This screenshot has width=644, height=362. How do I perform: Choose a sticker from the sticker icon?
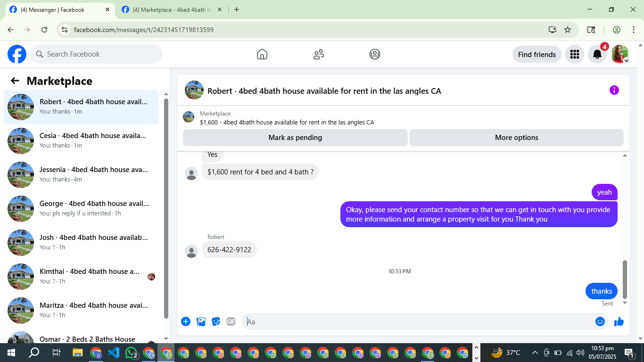[x=216, y=321]
